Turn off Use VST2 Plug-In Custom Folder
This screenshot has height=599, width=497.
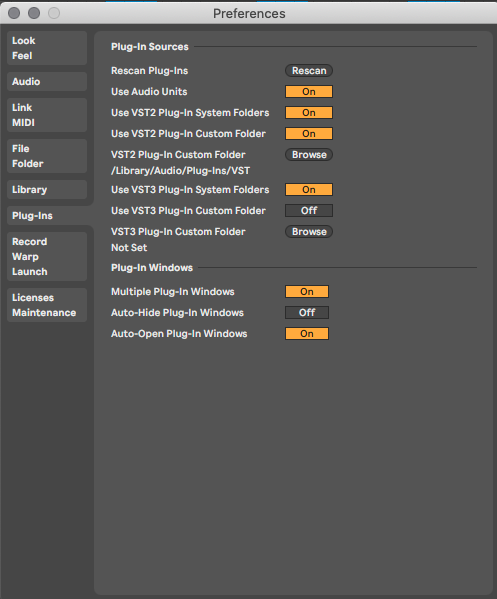309,134
